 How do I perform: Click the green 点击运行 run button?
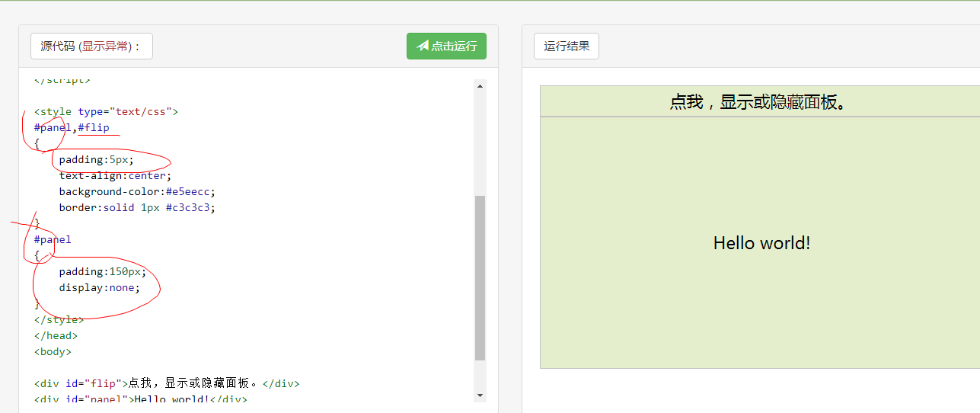tap(446, 46)
